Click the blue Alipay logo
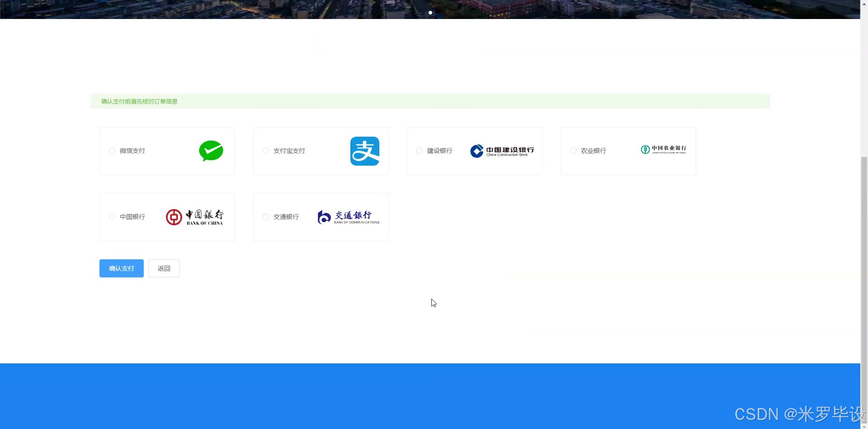 (x=365, y=151)
